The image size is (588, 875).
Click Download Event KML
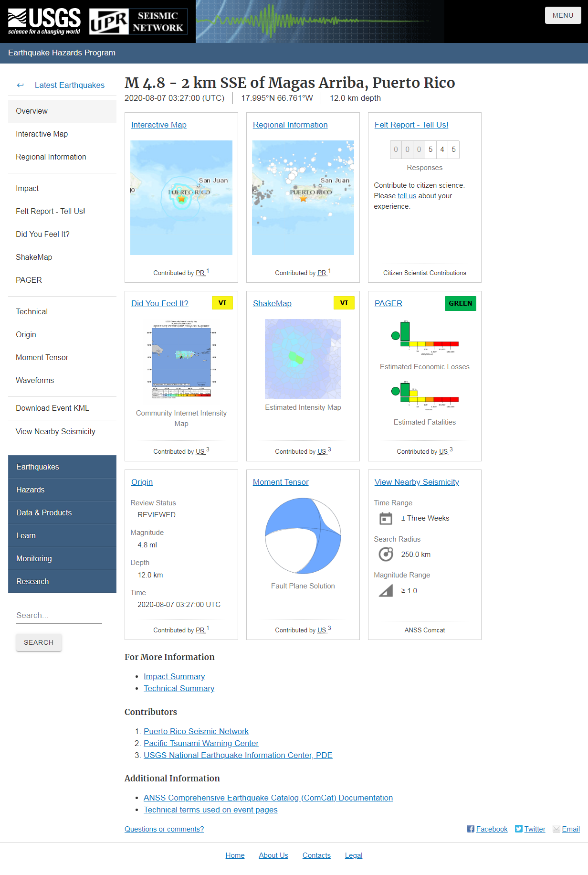[62, 408]
